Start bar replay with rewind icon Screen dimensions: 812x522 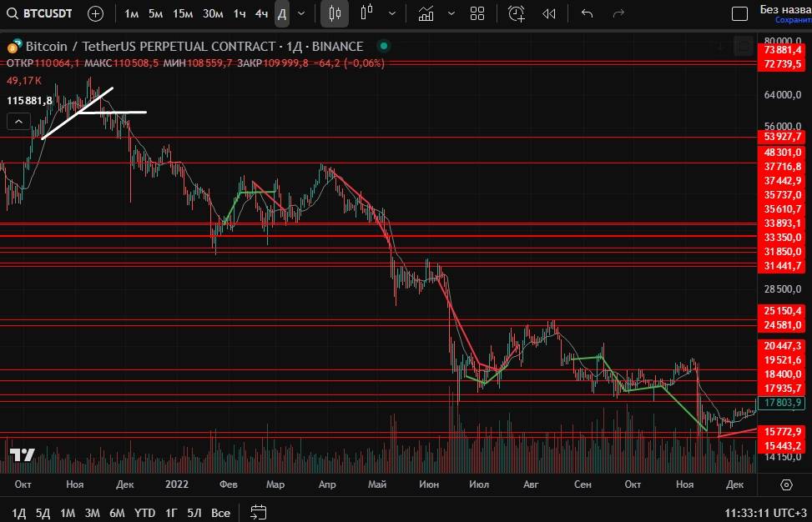[548, 13]
